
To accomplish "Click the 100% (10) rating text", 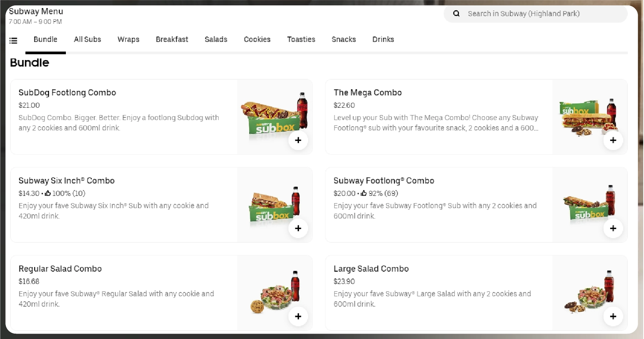I will [69, 194].
